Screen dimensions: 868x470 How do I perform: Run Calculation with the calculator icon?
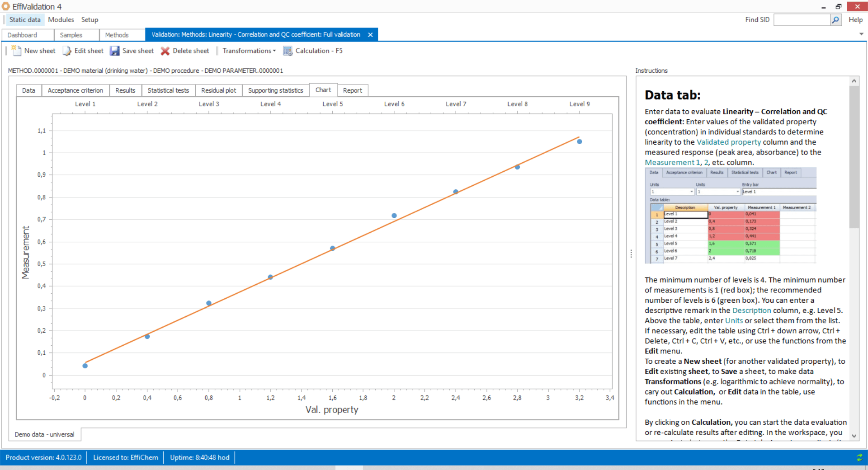click(288, 51)
